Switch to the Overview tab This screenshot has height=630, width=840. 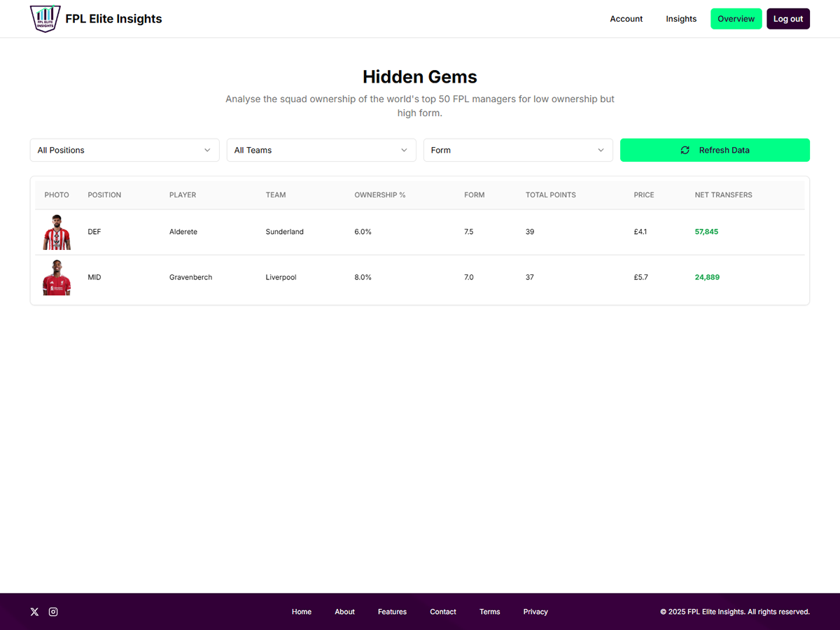point(736,19)
